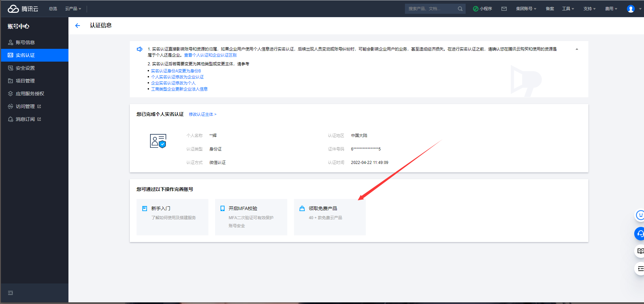Expand the 云产品 dropdown

(73, 9)
